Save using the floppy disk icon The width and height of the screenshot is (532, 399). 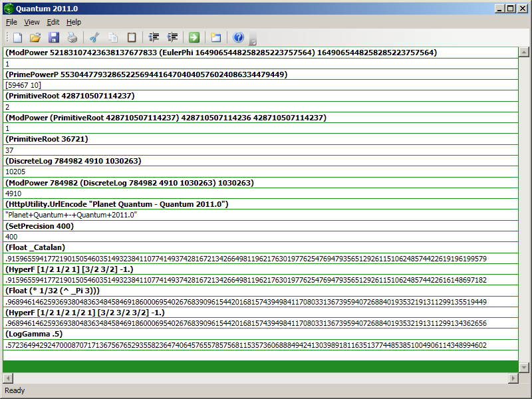click(54, 38)
